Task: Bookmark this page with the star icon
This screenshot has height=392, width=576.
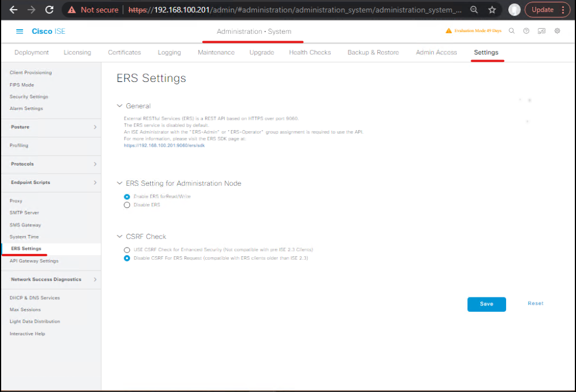Action: pos(492,10)
